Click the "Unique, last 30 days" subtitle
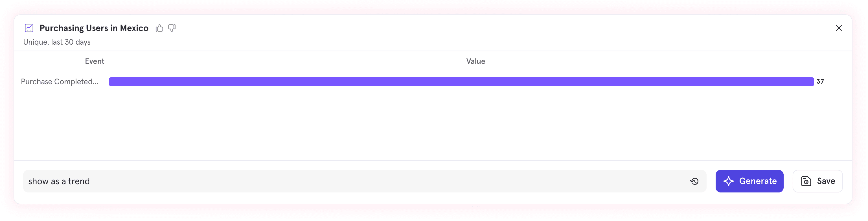The height and width of the screenshot is (221, 868). 57,42
